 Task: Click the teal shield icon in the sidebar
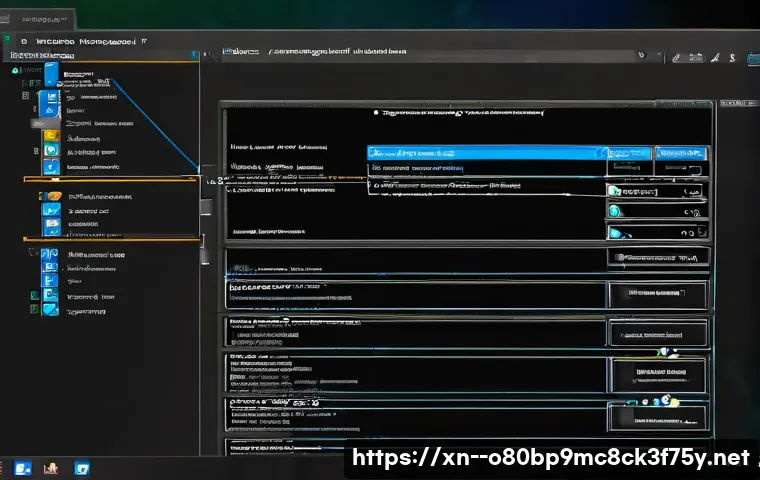[x=51, y=150]
